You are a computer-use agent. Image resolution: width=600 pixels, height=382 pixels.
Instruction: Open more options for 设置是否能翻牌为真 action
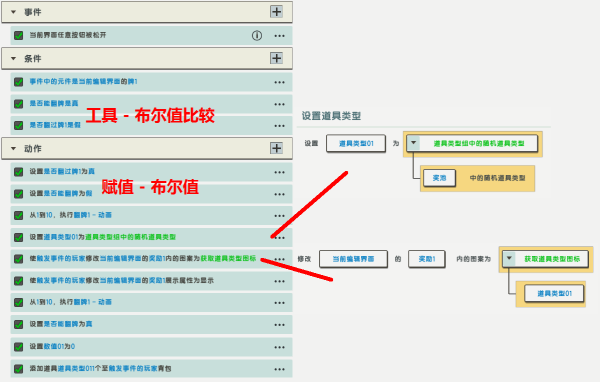click(279, 325)
